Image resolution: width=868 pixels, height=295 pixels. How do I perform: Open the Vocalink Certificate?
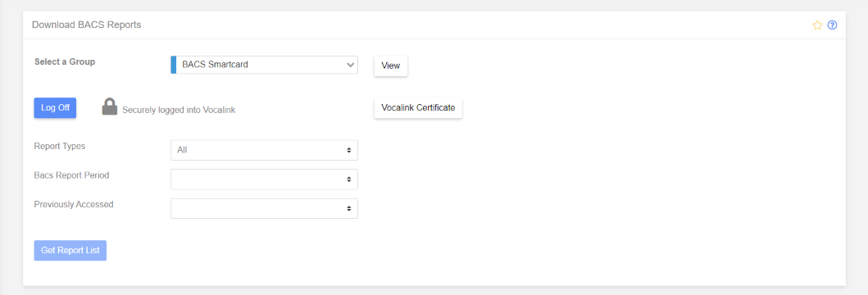pos(419,108)
